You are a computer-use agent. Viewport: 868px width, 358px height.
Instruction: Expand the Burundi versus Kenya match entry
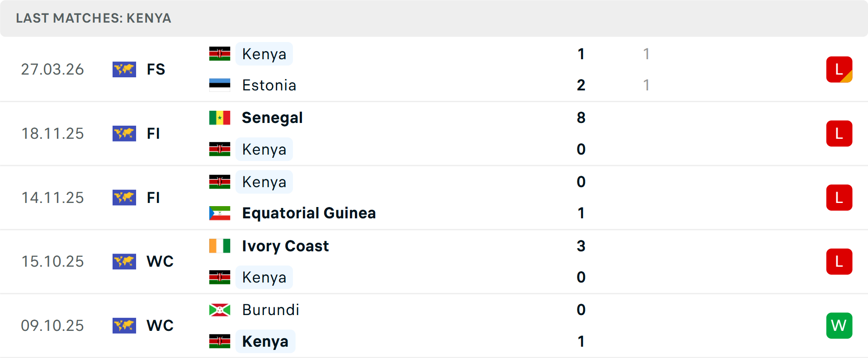[434, 325]
